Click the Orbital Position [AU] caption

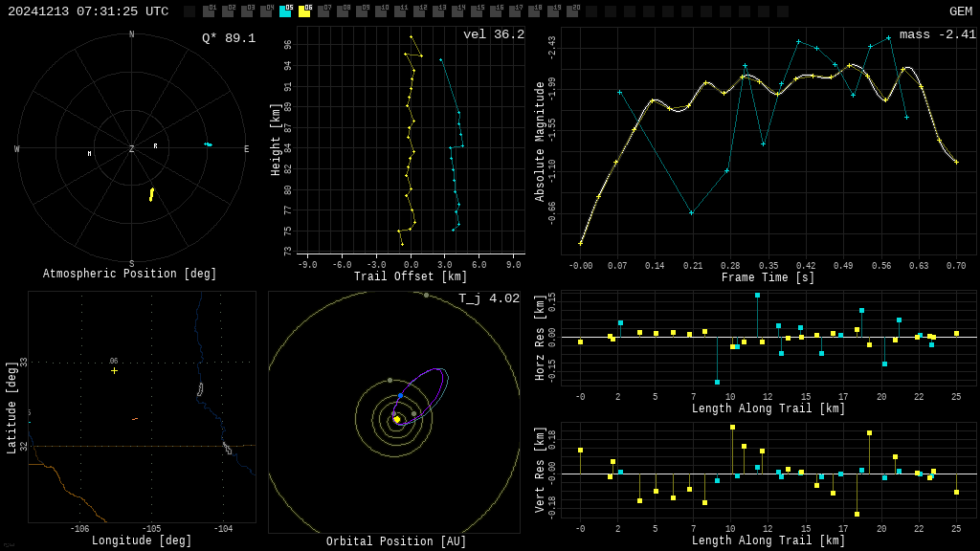click(x=396, y=542)
